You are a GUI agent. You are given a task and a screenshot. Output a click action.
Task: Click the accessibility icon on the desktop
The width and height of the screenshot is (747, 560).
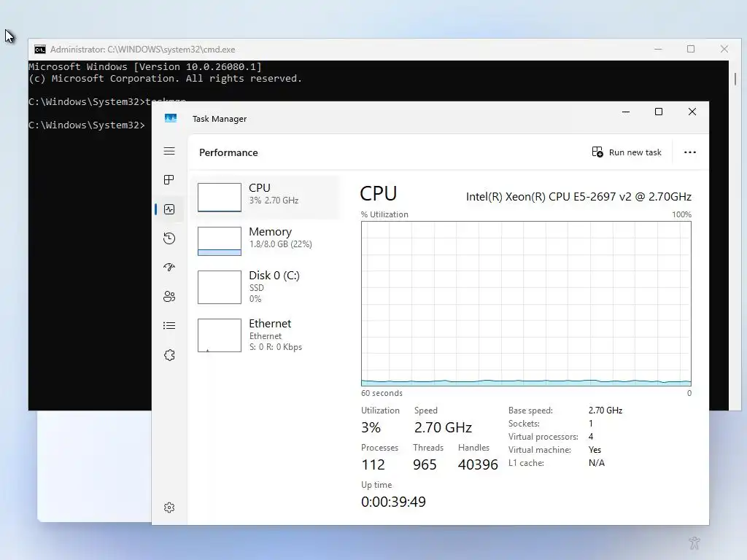(694, 542)
